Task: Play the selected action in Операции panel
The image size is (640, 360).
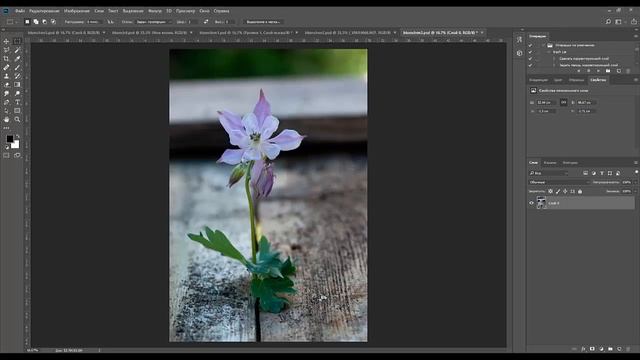Action: (598, 71)
